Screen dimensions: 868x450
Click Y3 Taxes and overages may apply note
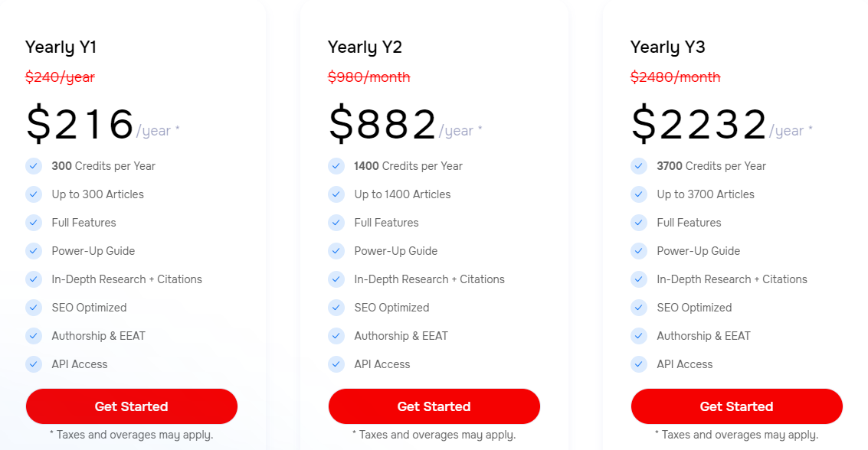pos(737,435)
